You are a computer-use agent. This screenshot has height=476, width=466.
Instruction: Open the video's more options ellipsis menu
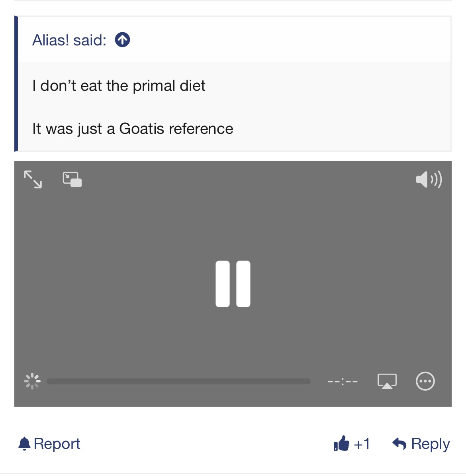tap(425, 381)
